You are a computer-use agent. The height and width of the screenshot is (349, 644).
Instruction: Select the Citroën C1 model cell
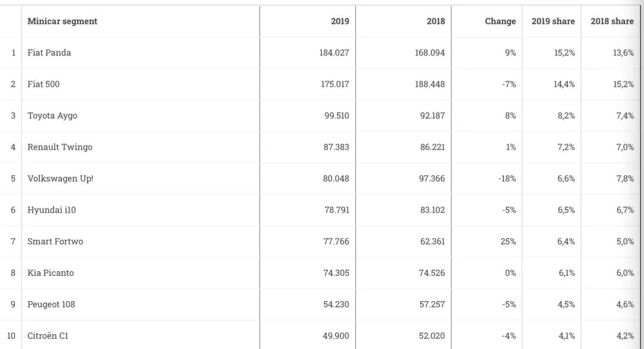tap(48, 336)
